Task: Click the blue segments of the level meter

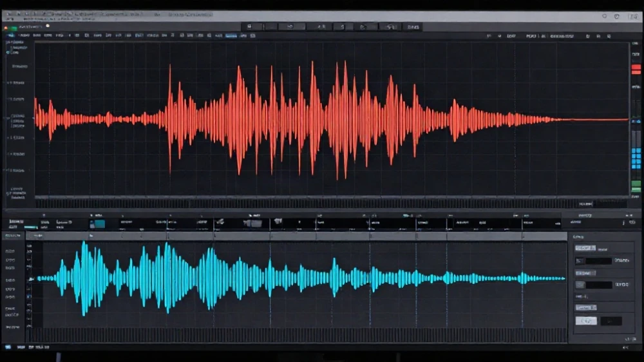Action: (x=636, y=158)
